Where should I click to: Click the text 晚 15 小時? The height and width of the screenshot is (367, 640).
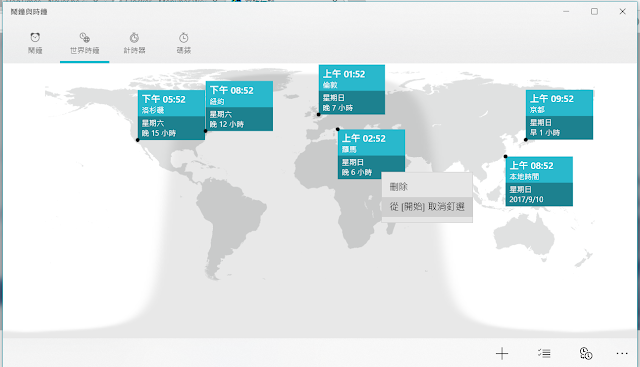click(159, 133)
